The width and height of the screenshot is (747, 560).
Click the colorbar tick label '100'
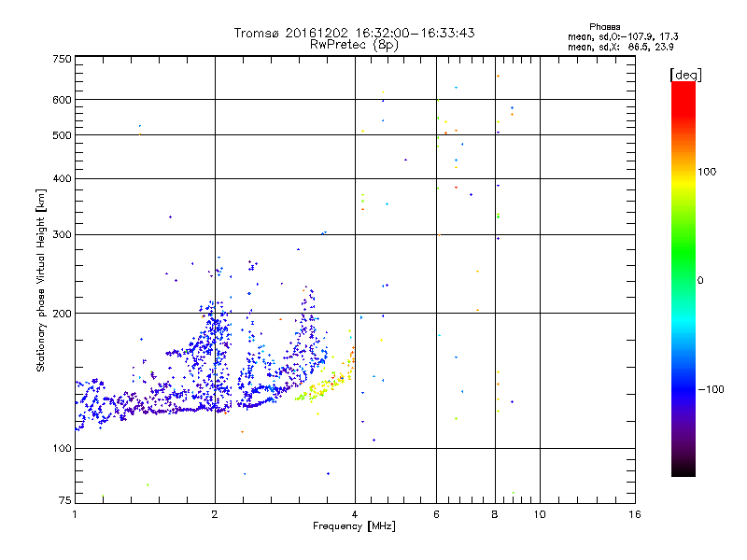pyautogui.click(x=707, y=172)
